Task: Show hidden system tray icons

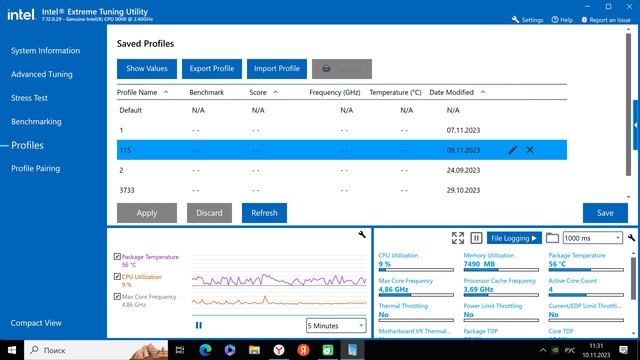Action: (542, 350)
